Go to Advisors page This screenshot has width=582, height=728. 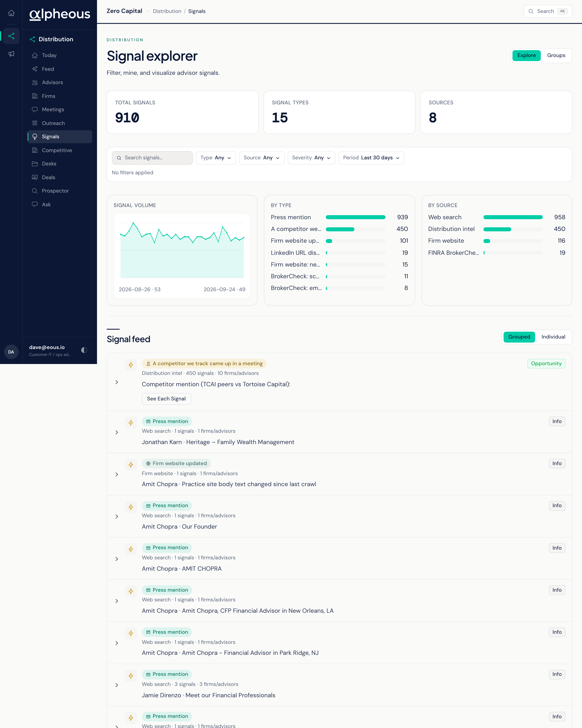(59, 82)
